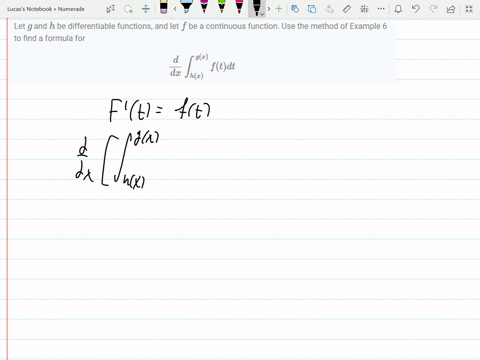This screenshot has height=360, width=480.
Task: Click the insert space tool
Action: pyautogui.click(x=146, y=9)
